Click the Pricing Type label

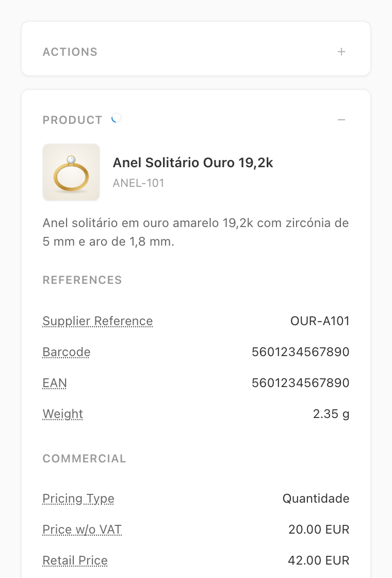[78, 499]
